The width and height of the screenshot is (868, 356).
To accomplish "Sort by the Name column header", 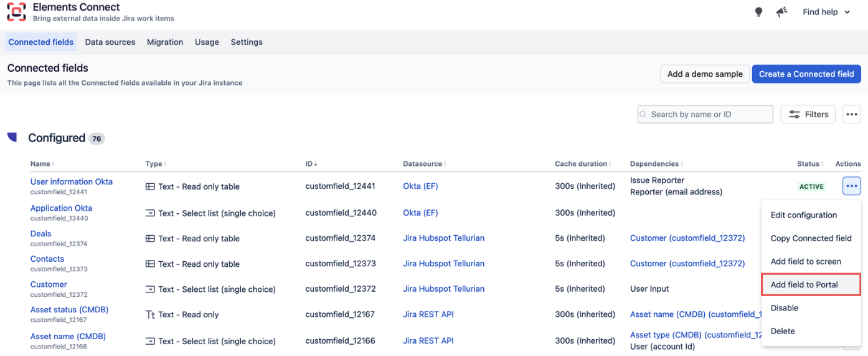I will pyautogui.click(x=42, y=164).
